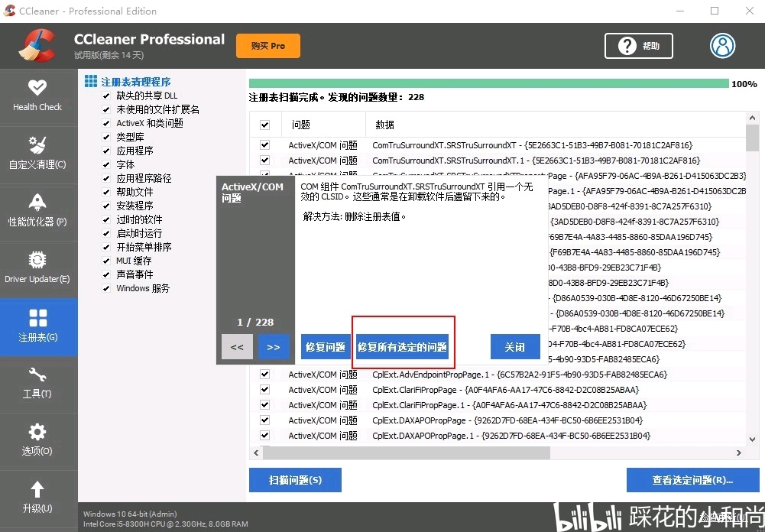Open the user account profile icon
Screen dimensions: 765x532
click(x=722, y=46)
